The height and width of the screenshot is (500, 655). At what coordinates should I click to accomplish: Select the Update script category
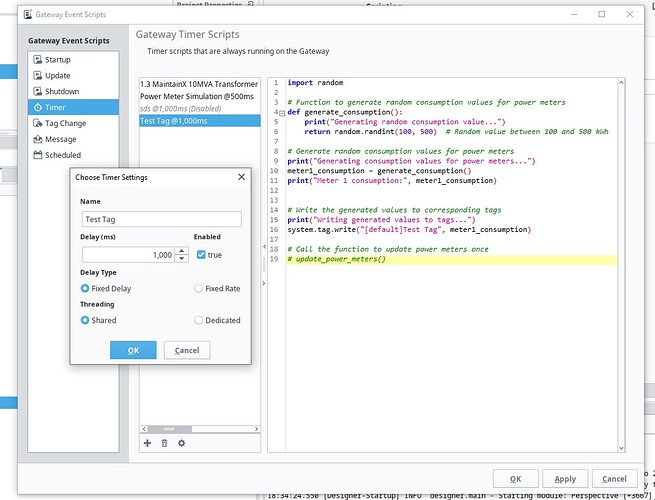tap(73, 76)
